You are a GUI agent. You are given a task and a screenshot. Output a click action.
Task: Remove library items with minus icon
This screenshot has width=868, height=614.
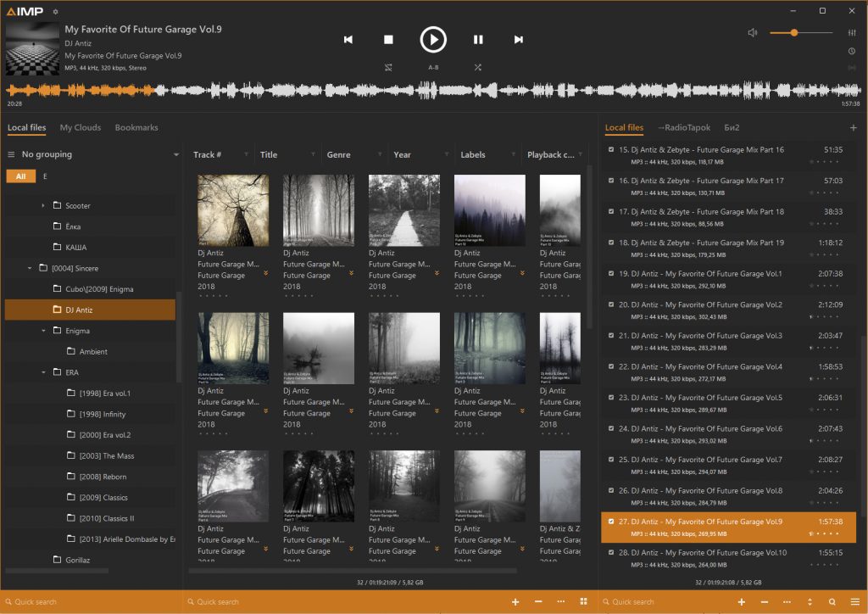[538, 602]
